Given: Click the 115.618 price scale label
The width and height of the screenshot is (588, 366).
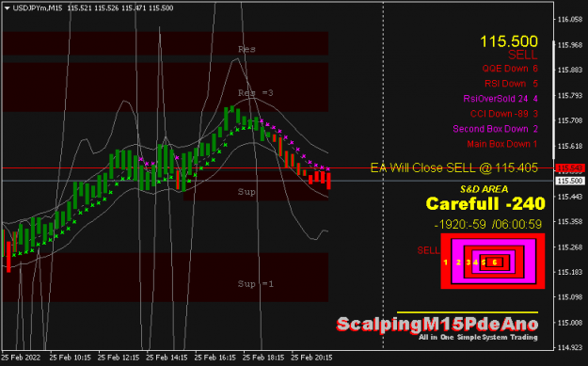Looking at the screenshot, I should coord(570,146).
